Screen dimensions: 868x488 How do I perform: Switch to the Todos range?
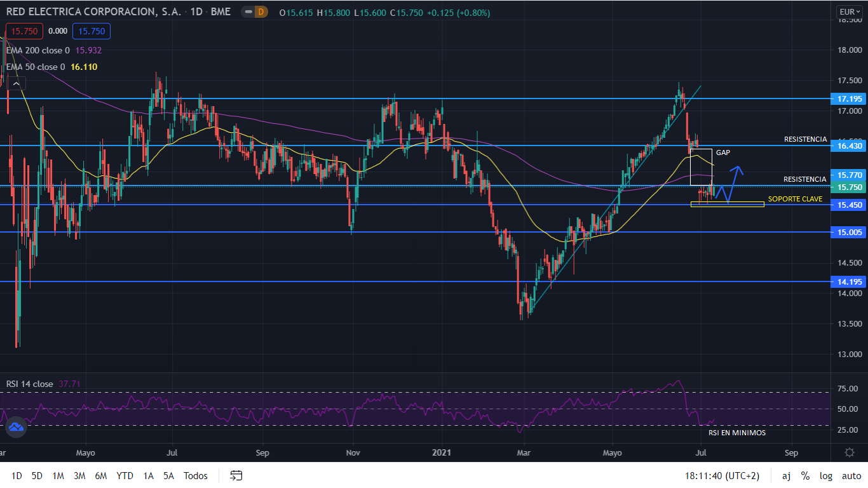[x=196, y=475]
